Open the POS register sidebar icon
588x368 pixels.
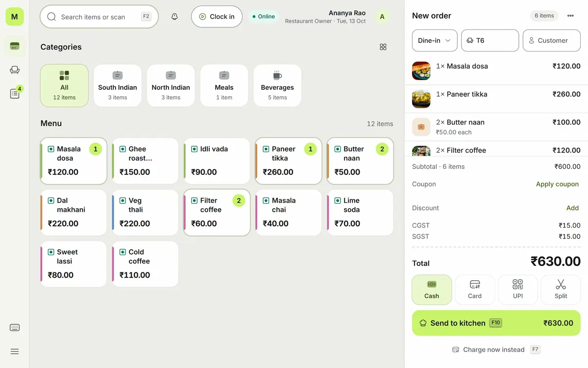[x=15, y=46]
